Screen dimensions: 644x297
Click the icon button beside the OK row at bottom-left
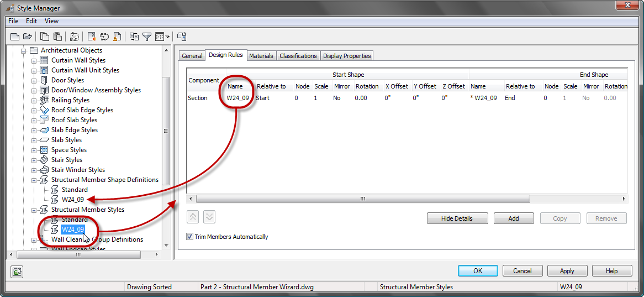tap(17, 272)
